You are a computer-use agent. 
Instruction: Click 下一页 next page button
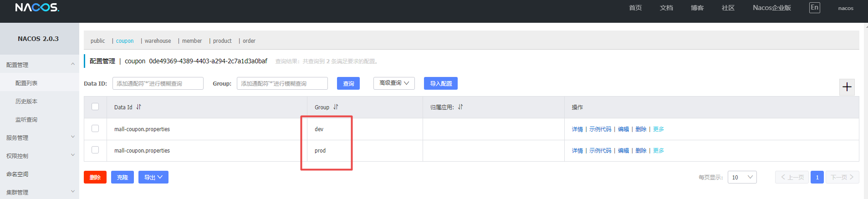[842, 177]
